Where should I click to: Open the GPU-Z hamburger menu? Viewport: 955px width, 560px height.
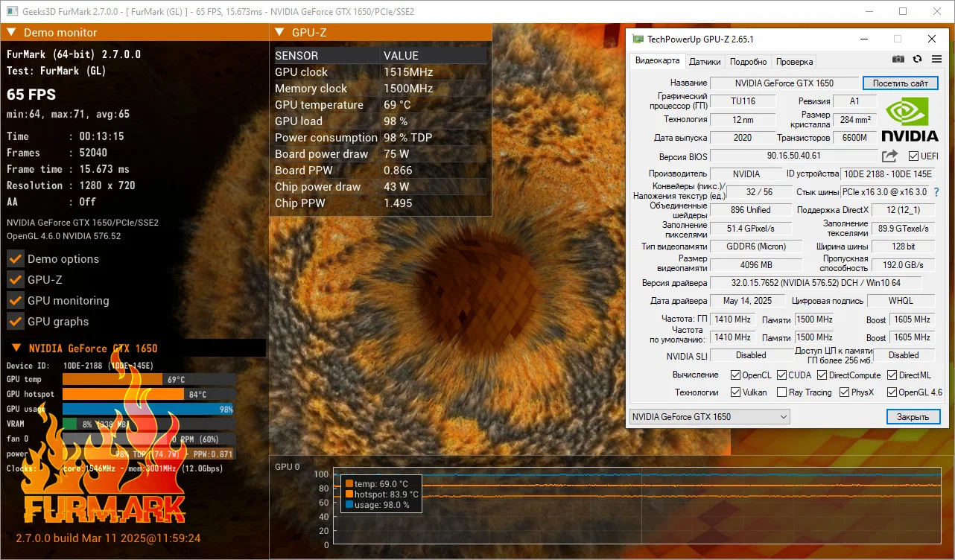coord(936,60)
